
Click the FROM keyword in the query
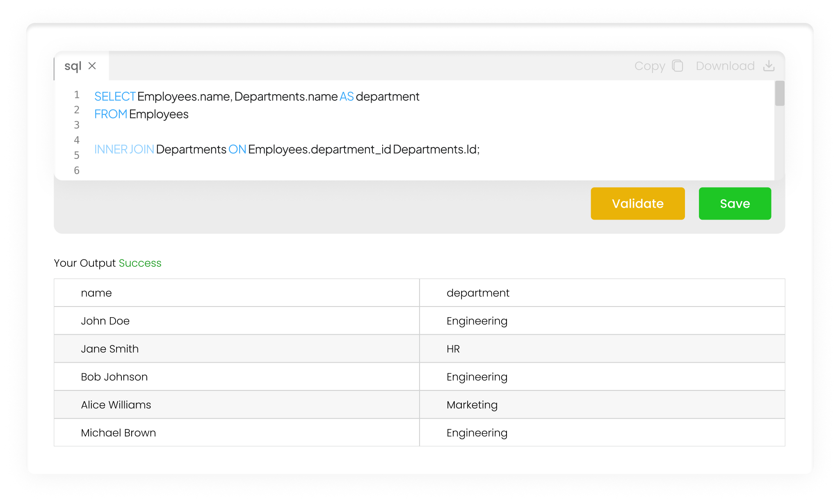111,114
